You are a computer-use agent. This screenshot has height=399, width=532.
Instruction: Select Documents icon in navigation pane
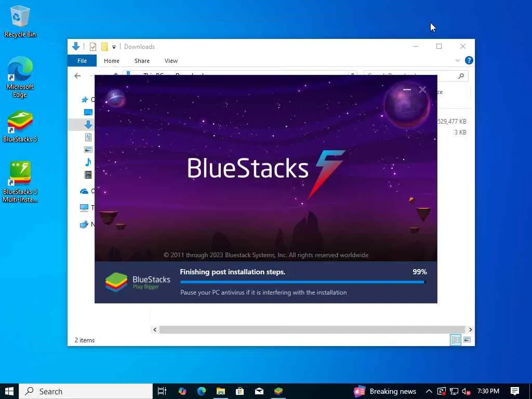click(88, 137)
